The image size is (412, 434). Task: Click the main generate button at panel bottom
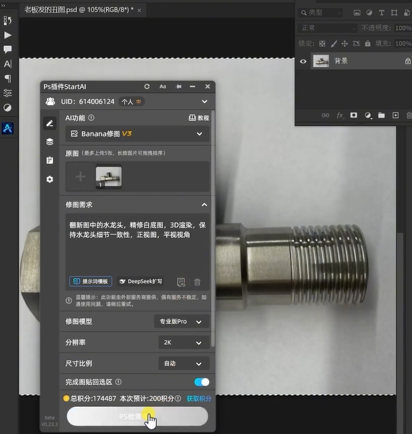tap(137, 416)
